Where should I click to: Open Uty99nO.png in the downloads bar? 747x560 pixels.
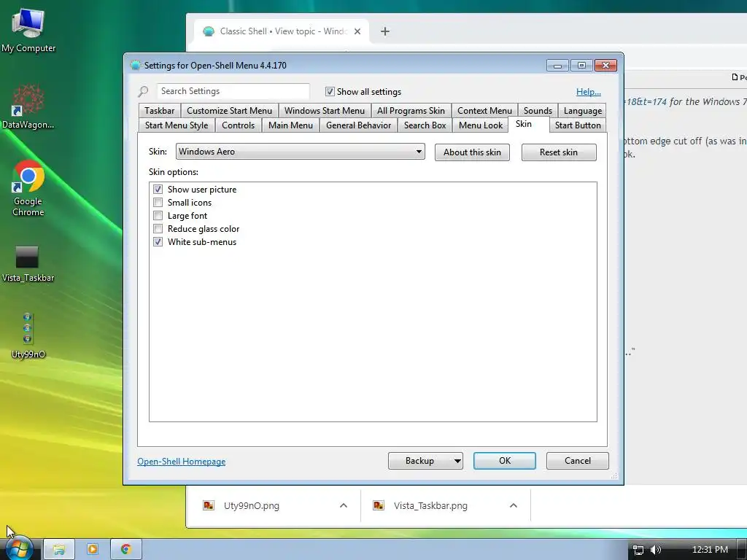tap(252, 506)
